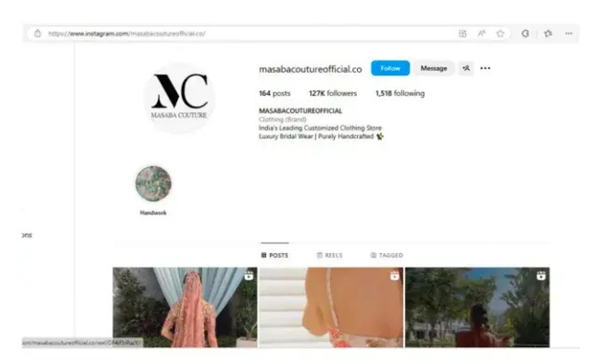This screenshot has width=597, height=364.
Task: Click the similar accounts person icon
Action: pyautogui.click(x=466, y=68)
